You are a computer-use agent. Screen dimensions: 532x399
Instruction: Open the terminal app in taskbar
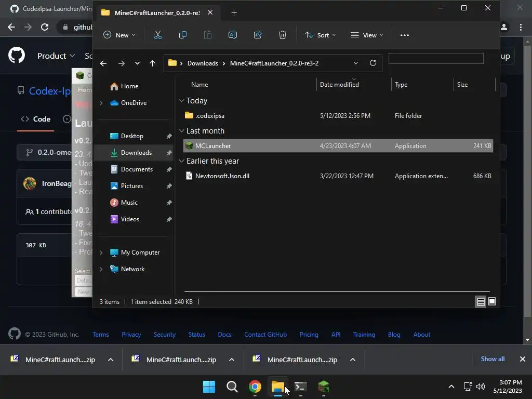click(x=301, y=387)
